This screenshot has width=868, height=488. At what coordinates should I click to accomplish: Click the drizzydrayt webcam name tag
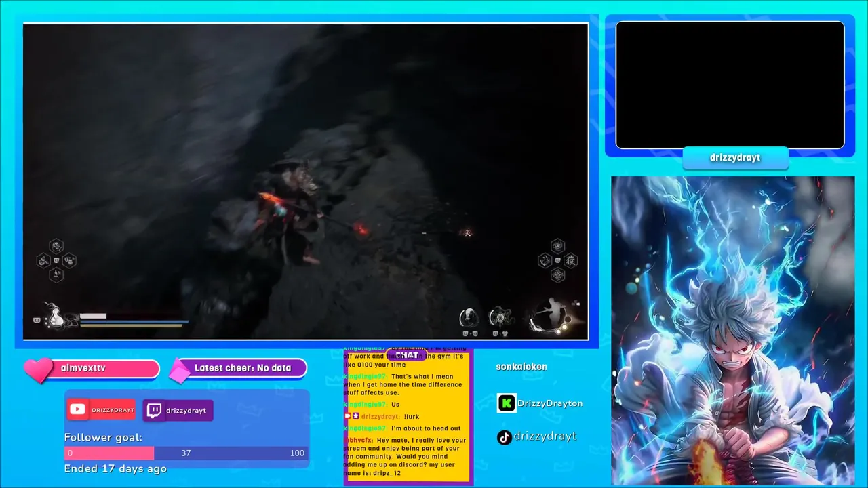pos(735,158)
